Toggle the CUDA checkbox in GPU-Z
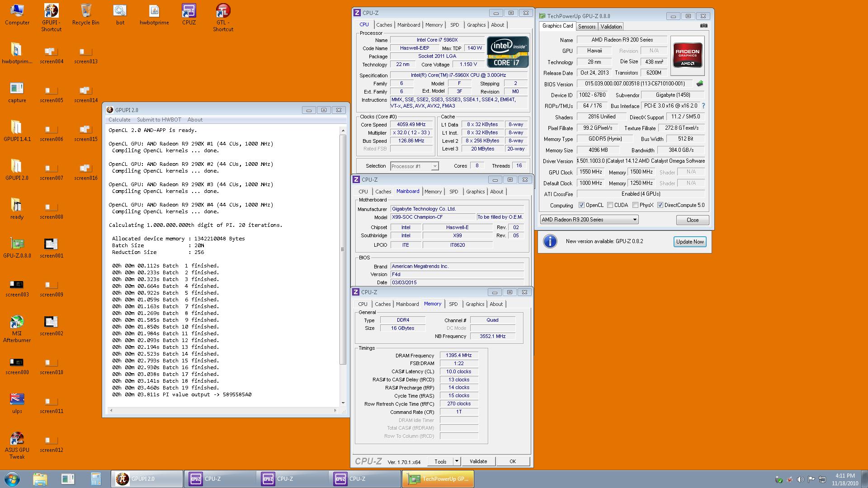 610,205
